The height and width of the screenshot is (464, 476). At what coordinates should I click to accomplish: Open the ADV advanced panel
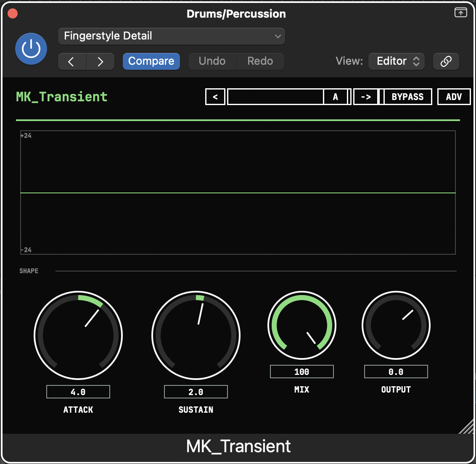[x=454, y=97]
